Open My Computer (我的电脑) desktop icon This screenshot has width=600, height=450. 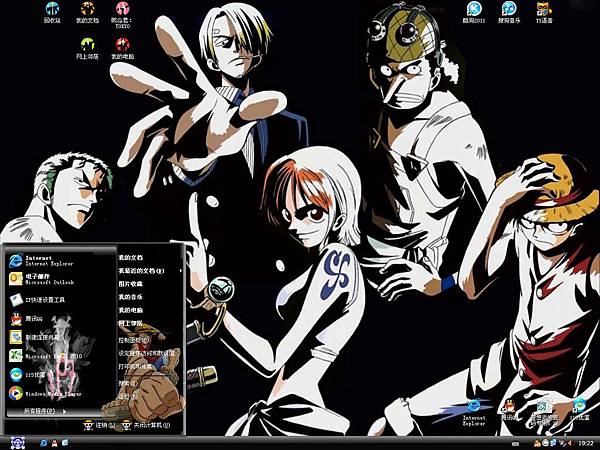point(122,48)
